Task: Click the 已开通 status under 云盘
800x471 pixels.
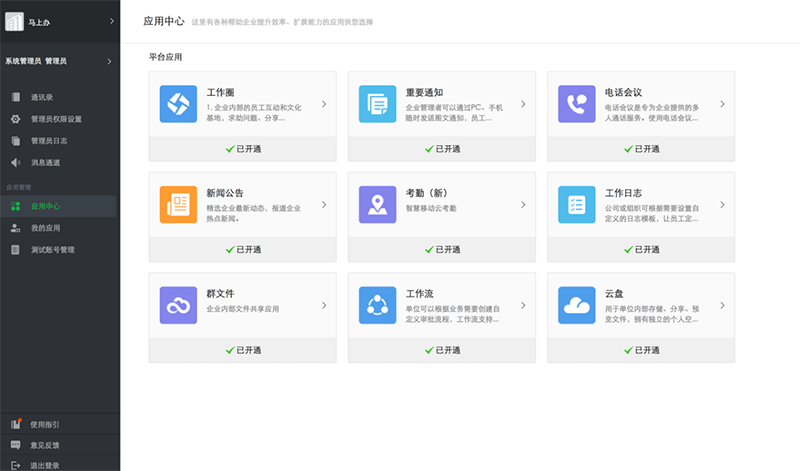Action: point(642,350)
